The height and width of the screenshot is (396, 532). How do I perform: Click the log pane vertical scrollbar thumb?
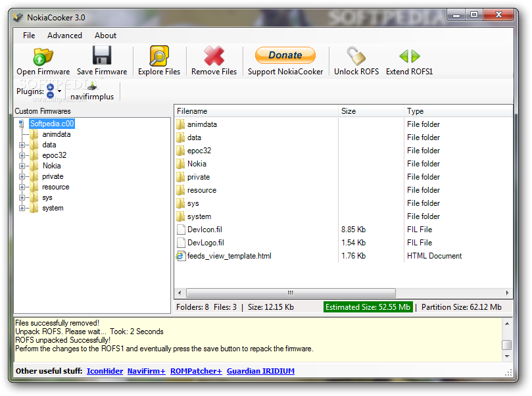(x=507, y=345)
